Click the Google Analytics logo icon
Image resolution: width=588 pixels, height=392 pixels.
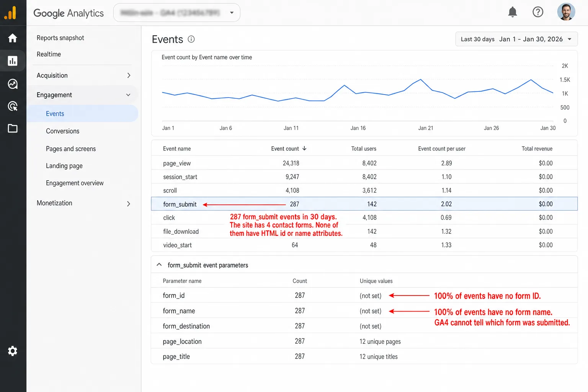(10, 13)
